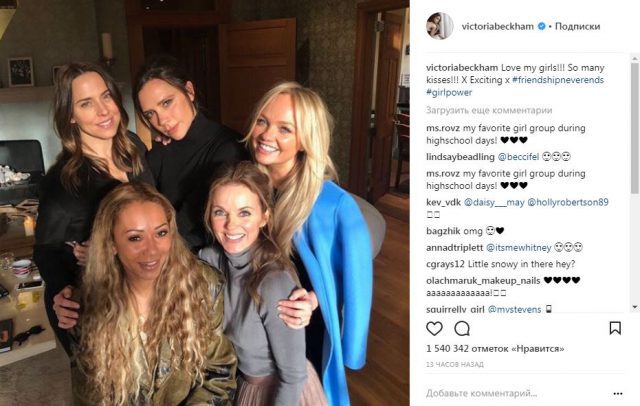Open the @itsmewhitney mention
This screenshot has height=406, width=640.
click(x=519, y=248)
